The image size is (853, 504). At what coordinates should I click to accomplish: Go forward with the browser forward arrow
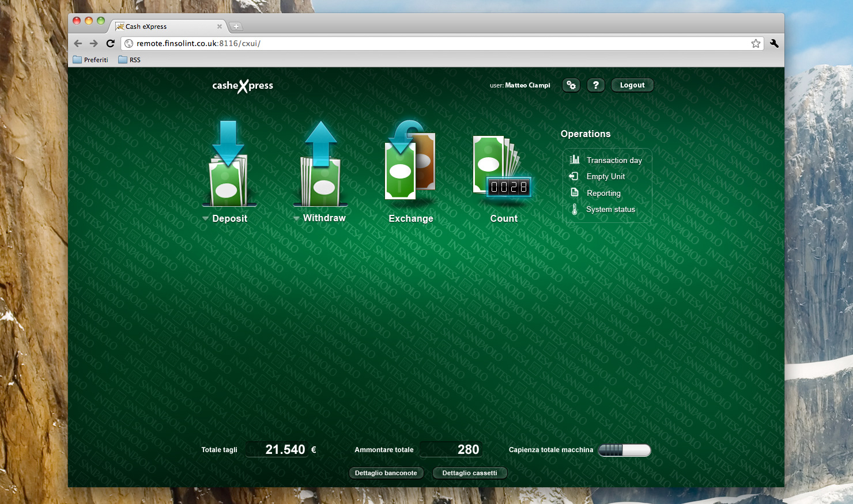click(94, 43)
